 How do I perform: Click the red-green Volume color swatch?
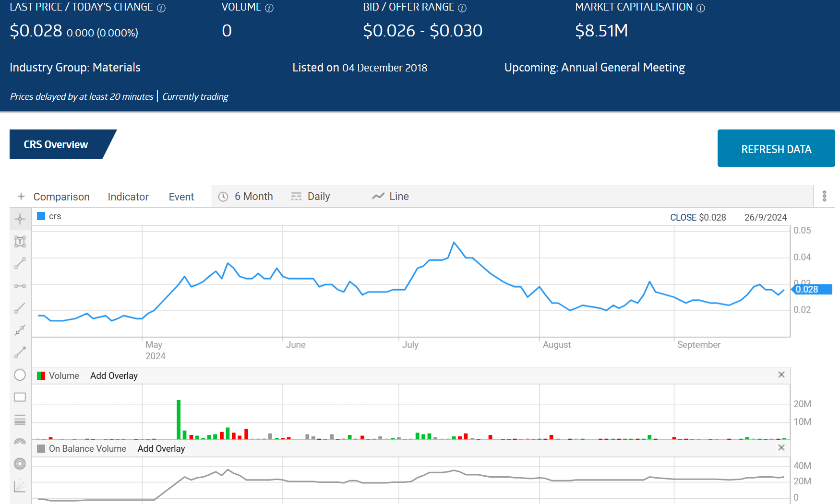(x=41, y=375)
